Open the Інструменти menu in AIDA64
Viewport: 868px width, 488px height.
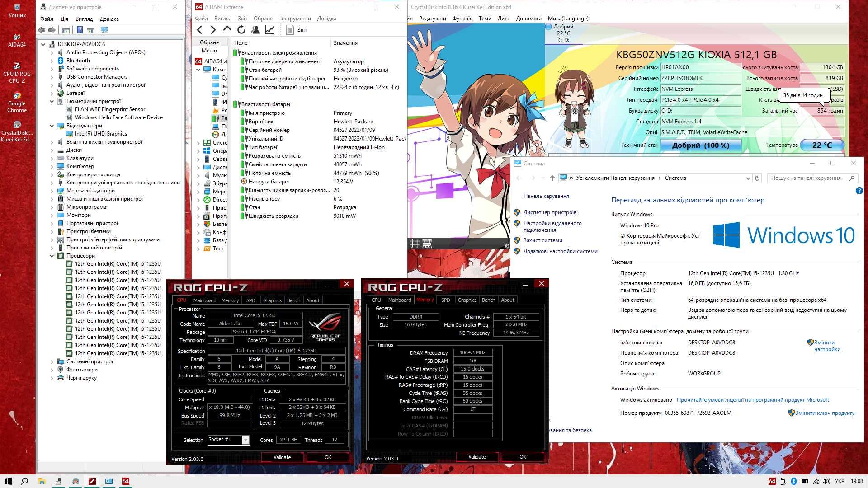tap(295, 19)
